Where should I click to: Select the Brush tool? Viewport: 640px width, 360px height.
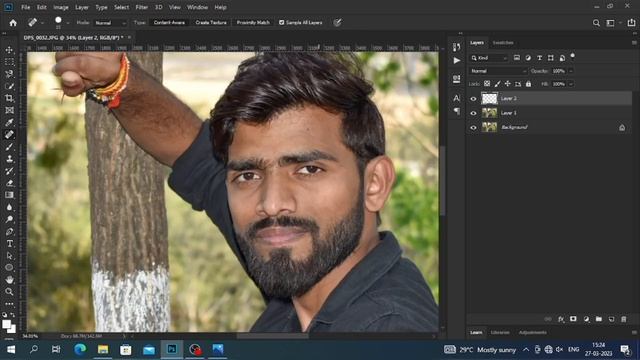coord(9,147)
